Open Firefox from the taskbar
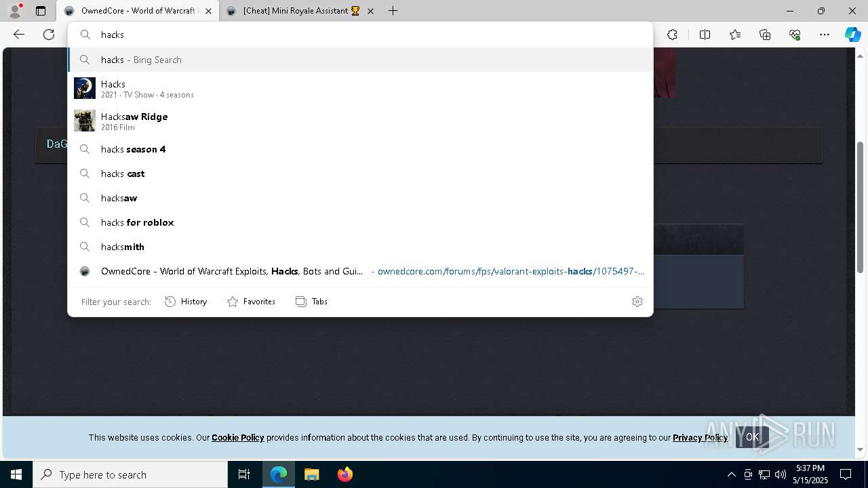The height and width of the screenshot is (488, 868). coord(344,474)
